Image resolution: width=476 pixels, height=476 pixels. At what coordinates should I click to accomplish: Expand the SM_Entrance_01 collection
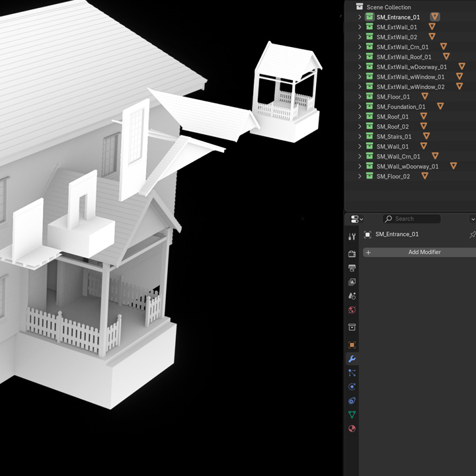click(360, 17)
